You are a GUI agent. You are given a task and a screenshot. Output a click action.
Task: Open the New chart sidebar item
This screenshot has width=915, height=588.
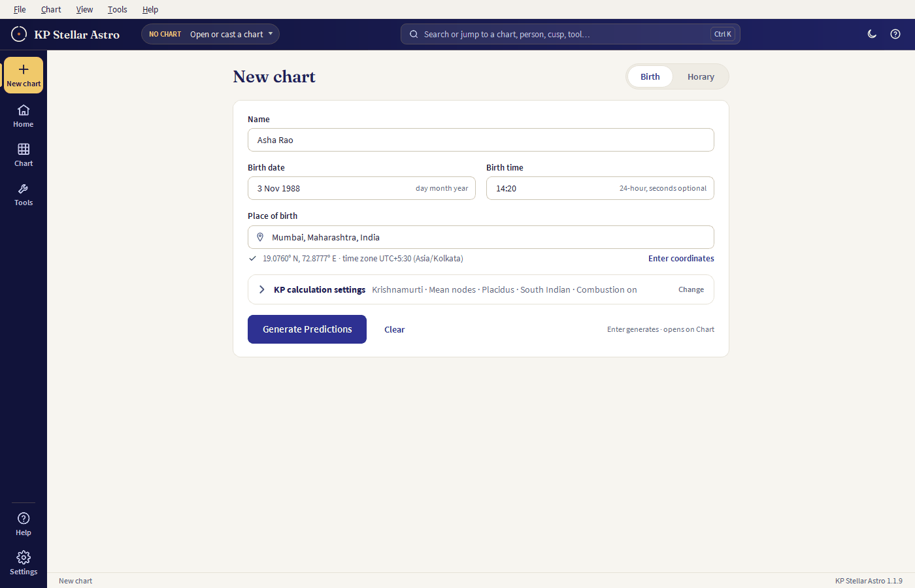24,75
